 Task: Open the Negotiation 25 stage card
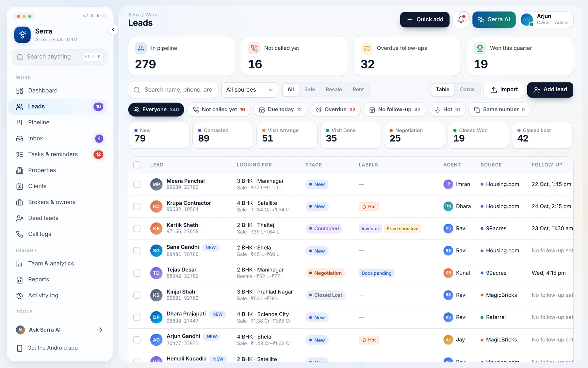coord(414,135)
